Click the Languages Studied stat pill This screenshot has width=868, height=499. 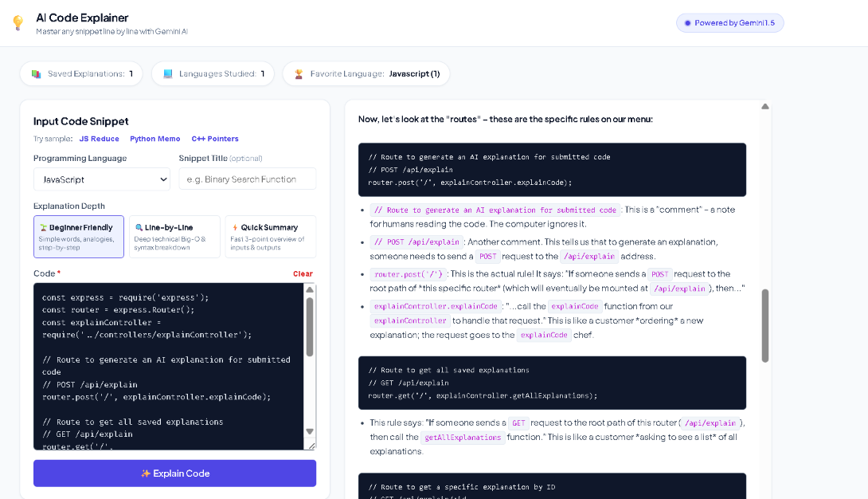pyautogui.click(x=213, y=73)
